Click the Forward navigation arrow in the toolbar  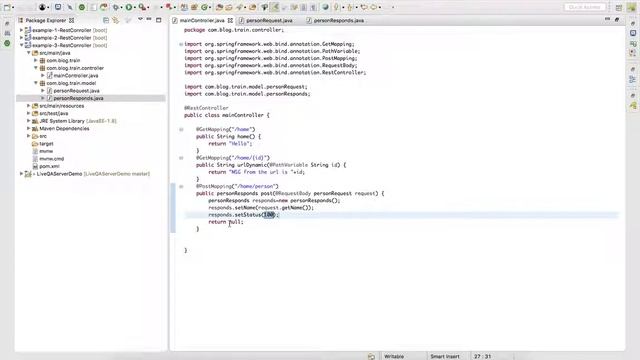pos(373,7)
